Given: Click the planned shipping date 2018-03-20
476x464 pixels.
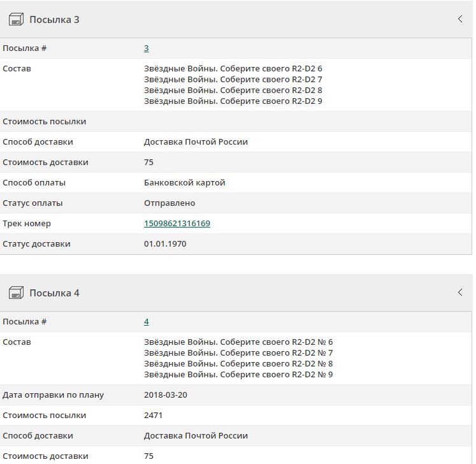Looking at the screenshot, I should [x=166, y=395].
